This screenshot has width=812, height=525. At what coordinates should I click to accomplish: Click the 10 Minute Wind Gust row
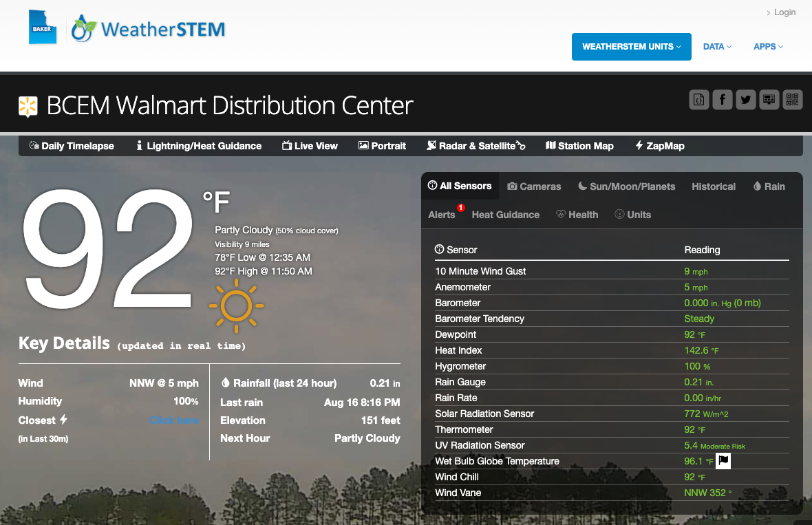(612, 271)
